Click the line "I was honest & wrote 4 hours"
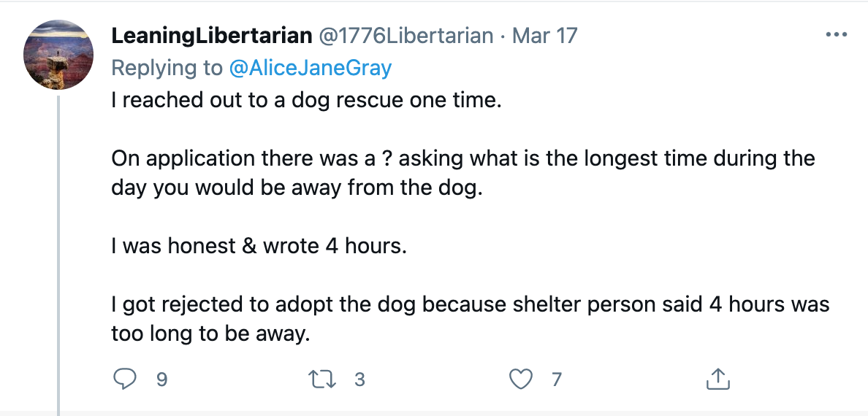 [259, 246]
